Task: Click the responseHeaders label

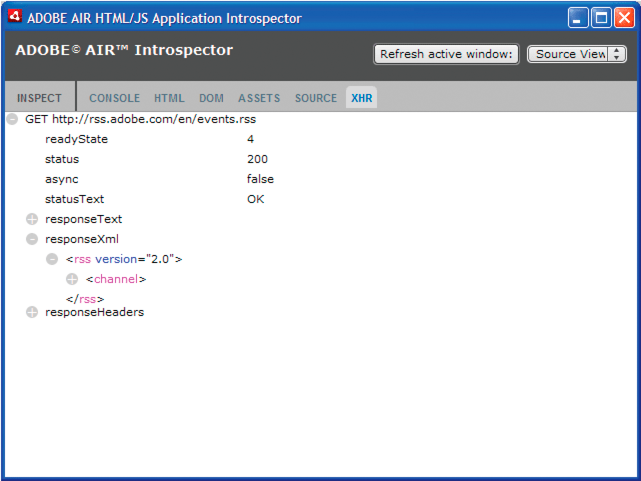Action: pos(94,312)
